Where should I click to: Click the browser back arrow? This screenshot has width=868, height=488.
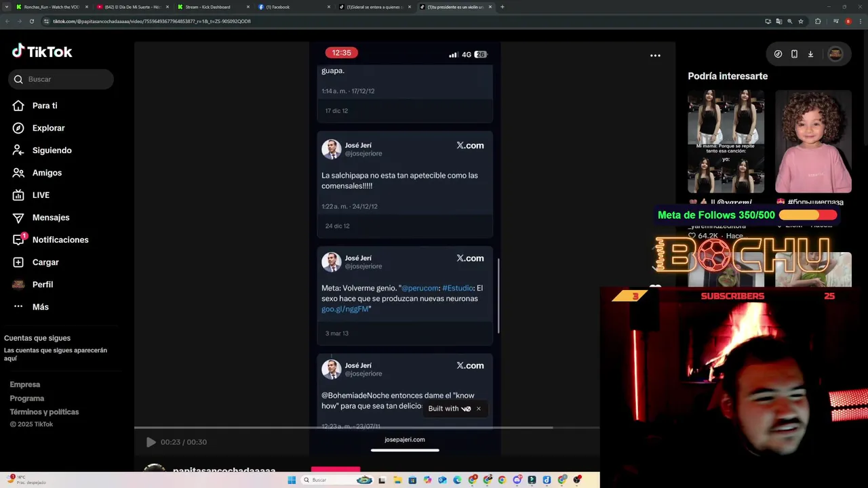7,21
